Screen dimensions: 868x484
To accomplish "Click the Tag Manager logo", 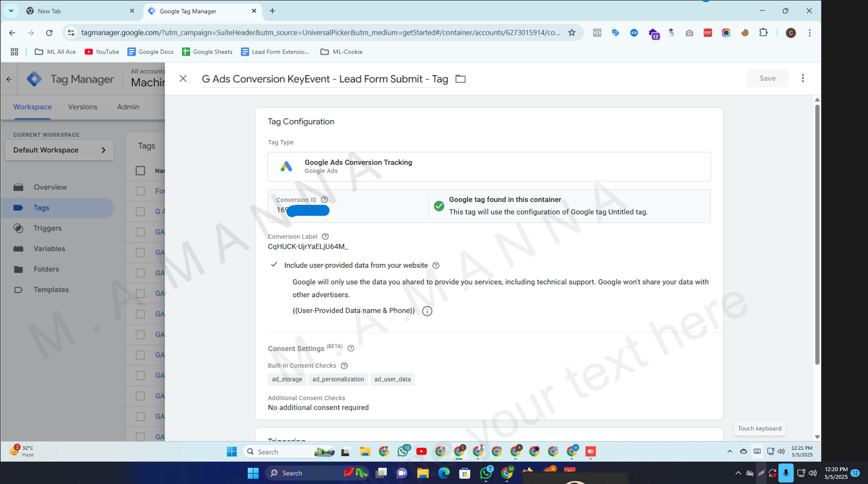I will pyautogui.click(x=34, y=79).
